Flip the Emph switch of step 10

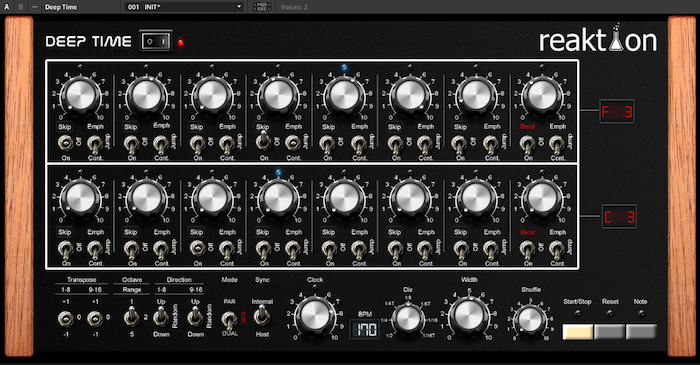click(161, 250)
